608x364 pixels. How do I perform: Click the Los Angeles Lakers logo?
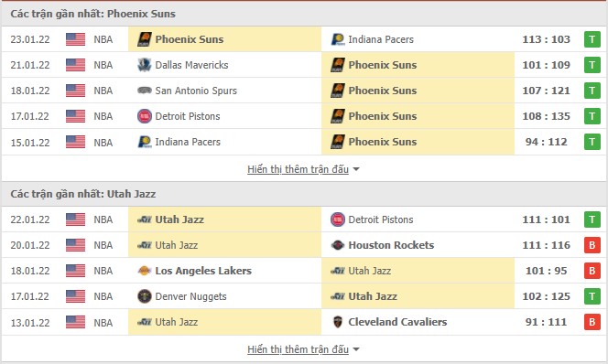145,271
